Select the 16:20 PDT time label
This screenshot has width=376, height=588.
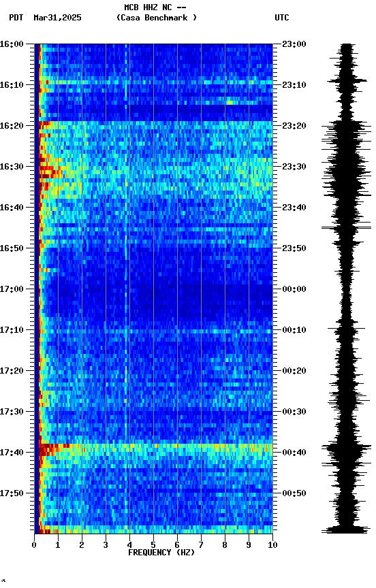(12, 126)
